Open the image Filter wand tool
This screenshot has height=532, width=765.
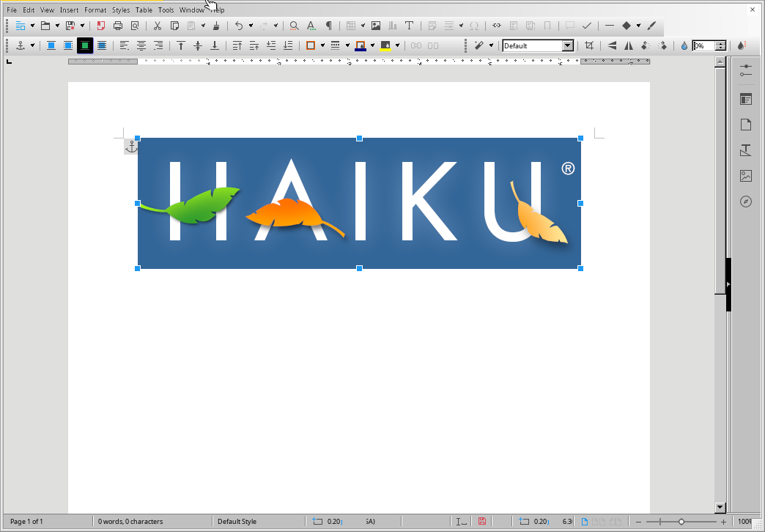point(479,45)
